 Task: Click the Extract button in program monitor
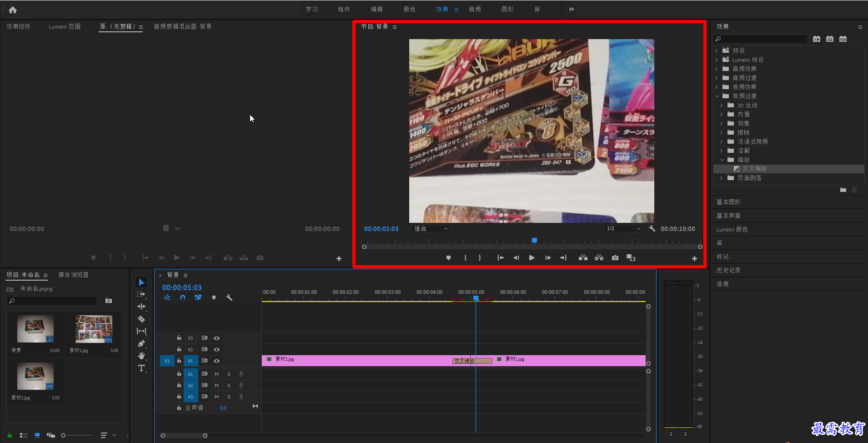[599, 258]
